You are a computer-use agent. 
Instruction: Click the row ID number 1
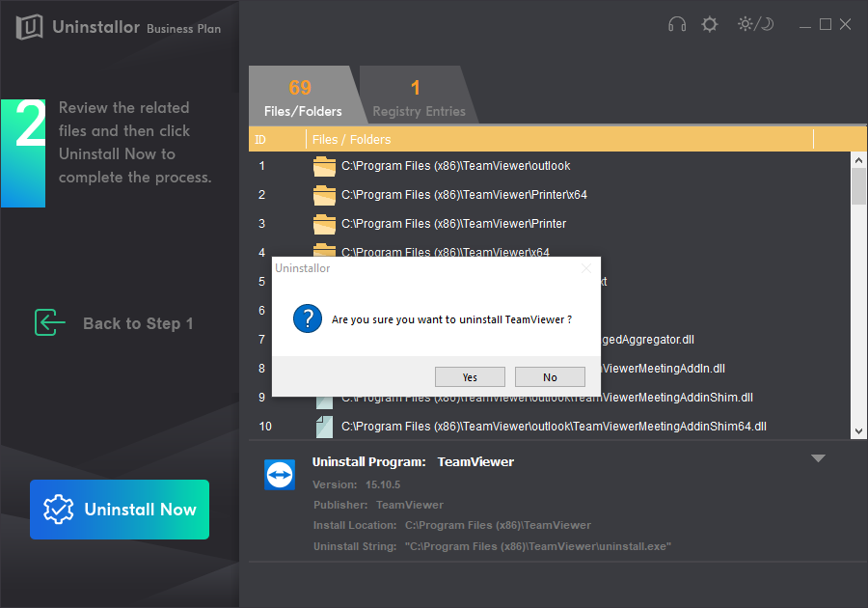261,166
